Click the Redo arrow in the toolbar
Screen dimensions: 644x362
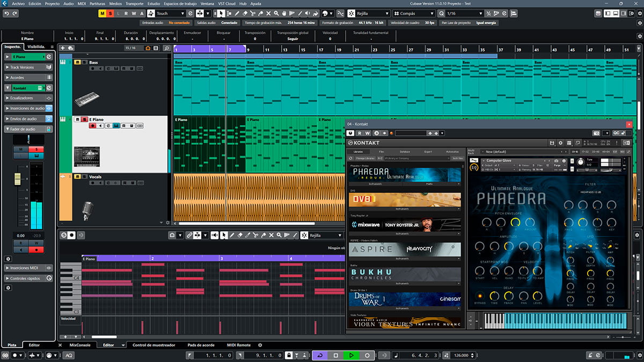coord(16,13)
